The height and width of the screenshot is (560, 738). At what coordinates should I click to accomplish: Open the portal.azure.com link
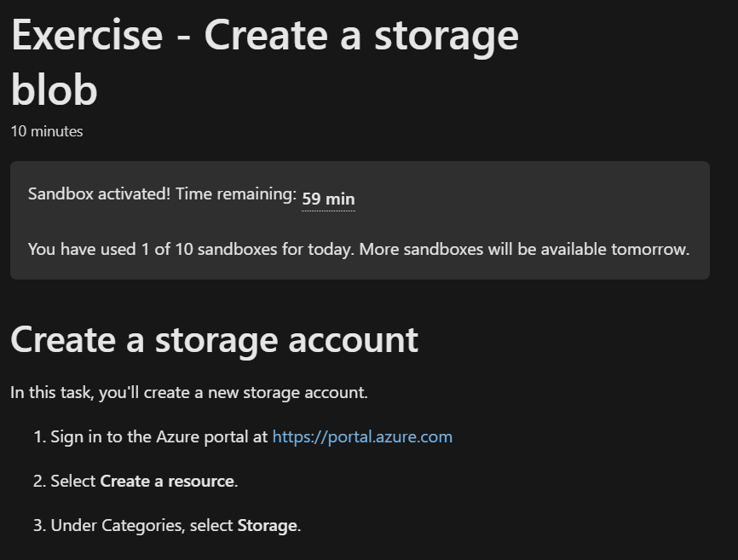point(362,437)
